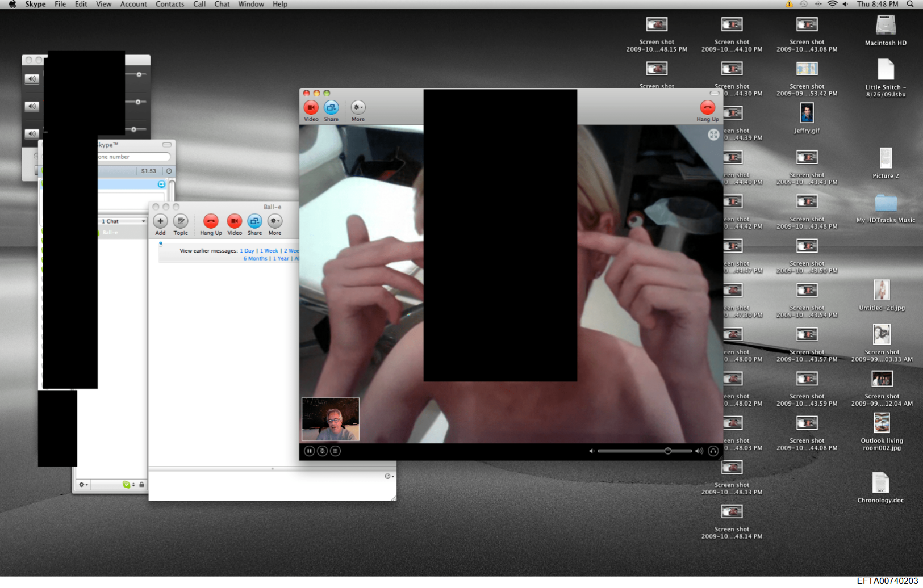Click the headphones audio settings icon
This screenshot has width=923, height=588.
(713, 451)
